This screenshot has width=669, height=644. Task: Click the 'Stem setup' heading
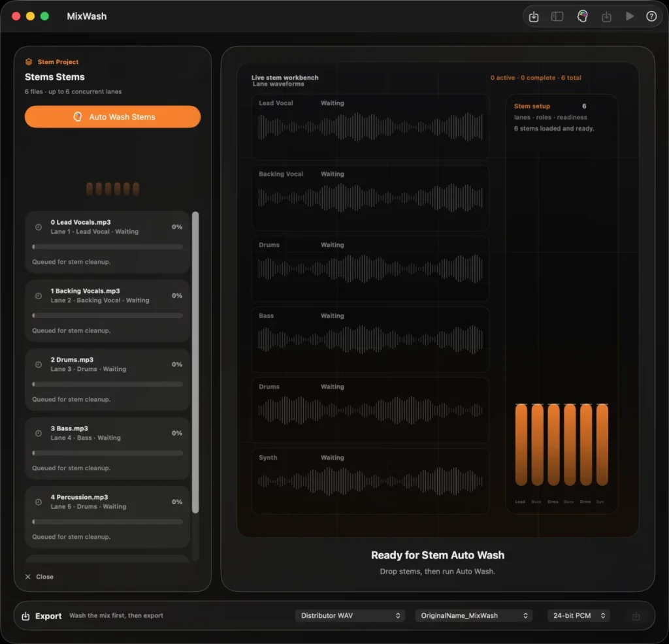532,106
